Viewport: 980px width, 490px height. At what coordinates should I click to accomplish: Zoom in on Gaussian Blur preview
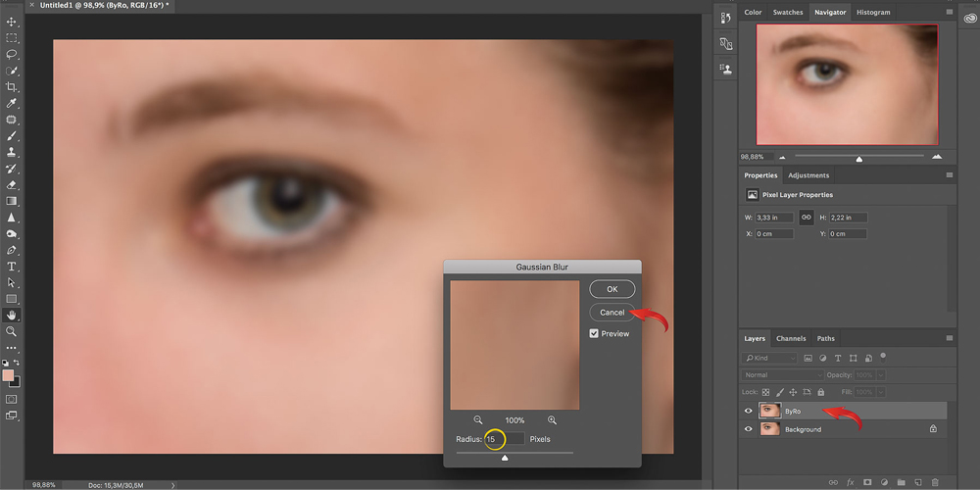552,420
